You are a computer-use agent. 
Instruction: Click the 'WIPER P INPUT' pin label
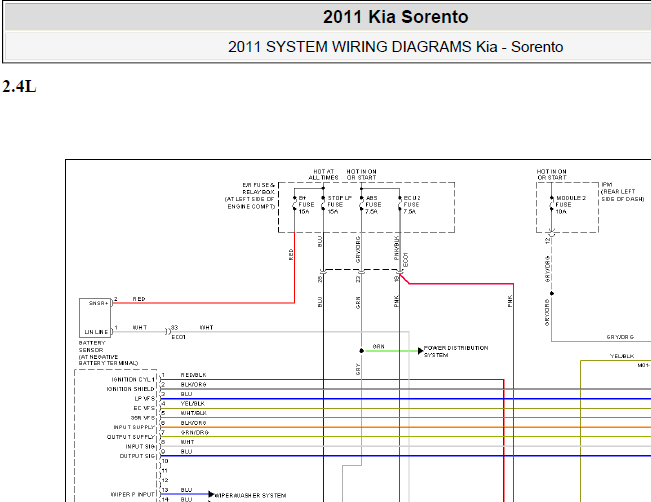(x=132, y=495)
